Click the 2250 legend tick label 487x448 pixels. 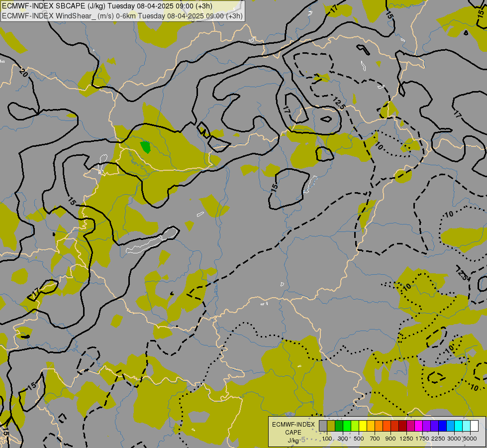point(438,439)
